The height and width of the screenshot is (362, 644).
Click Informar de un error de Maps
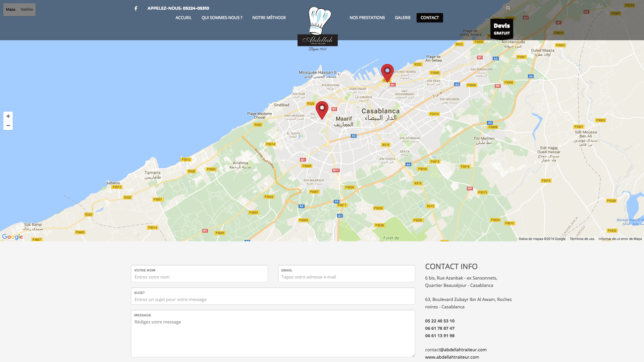[x=620, y=239]
